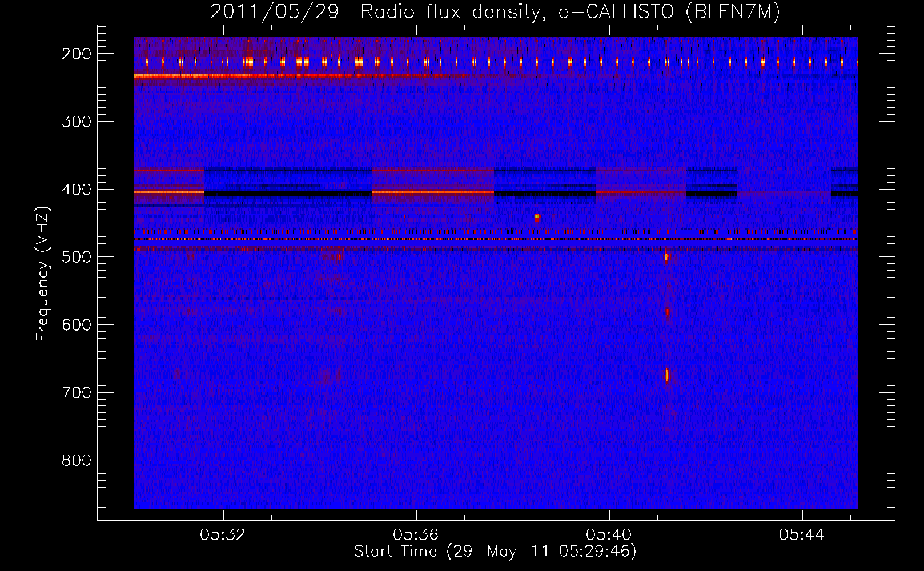924x571 pixels.
Task: Select the 'Frequency (MHZ)' axis label
Action: tap(43, 274)
